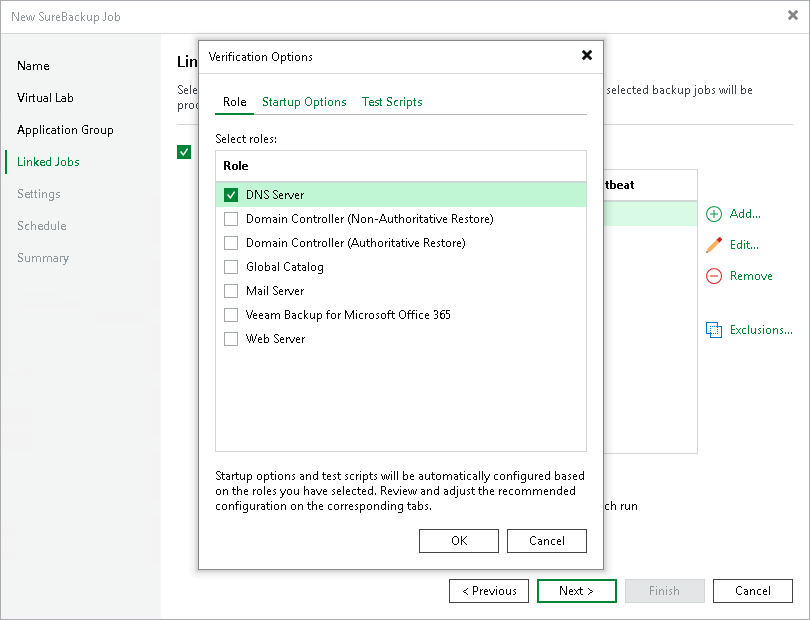Check Veeam Backup for Microsoft Office 365
The image size is (810, 620).
point(231,315)
